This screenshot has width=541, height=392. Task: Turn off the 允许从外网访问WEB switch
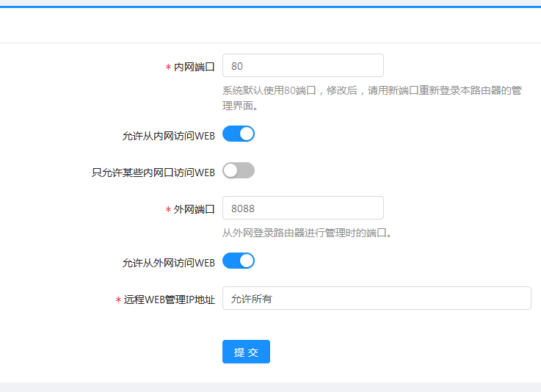[239, 261]
